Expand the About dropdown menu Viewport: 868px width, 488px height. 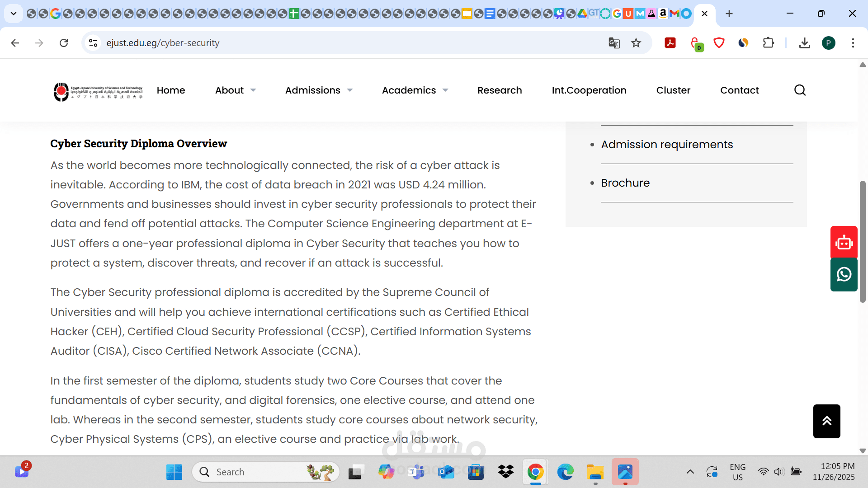pyautogui.click(x=235, y=90)
